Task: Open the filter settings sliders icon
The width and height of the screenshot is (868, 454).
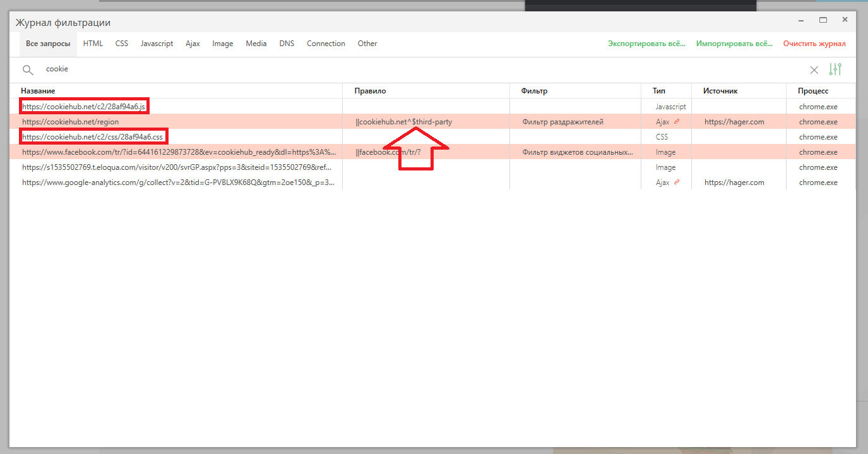Action: click(x=835, y=69)
